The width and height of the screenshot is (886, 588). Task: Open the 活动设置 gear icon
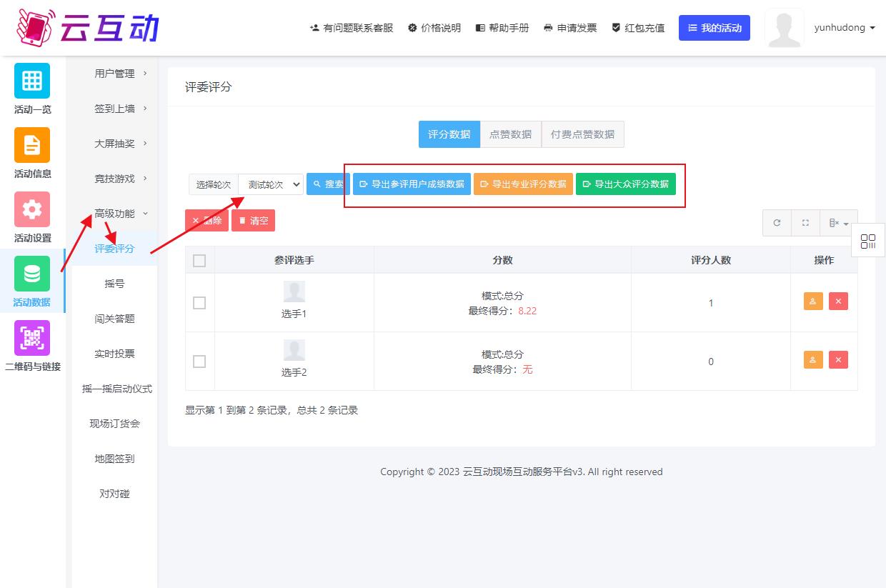32,209
